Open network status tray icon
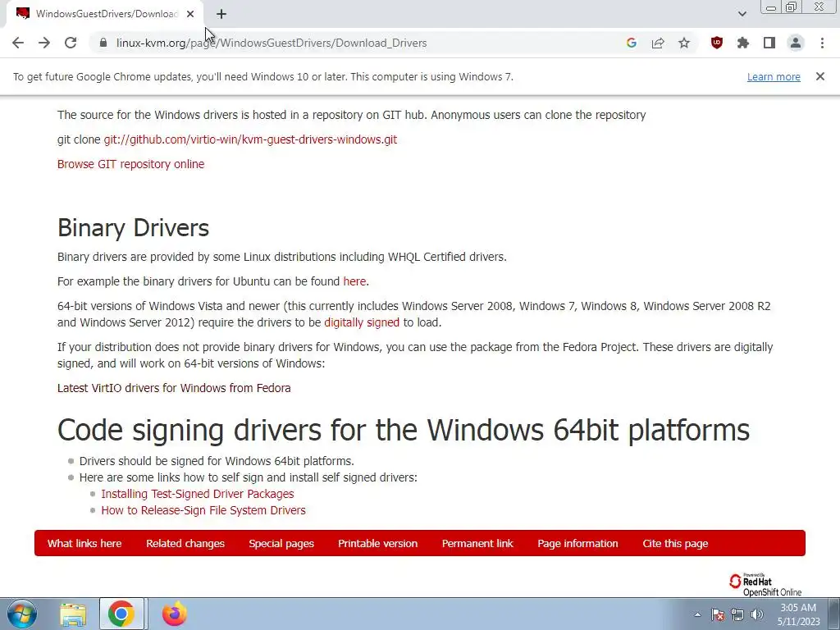The image size is (840, 630). 737,614
